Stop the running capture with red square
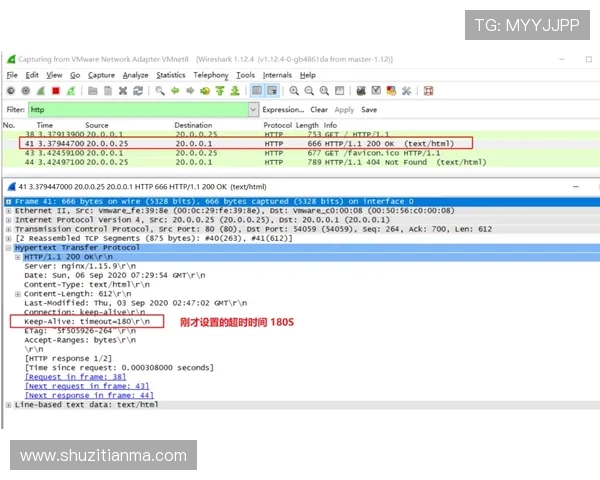 point(56,91)
